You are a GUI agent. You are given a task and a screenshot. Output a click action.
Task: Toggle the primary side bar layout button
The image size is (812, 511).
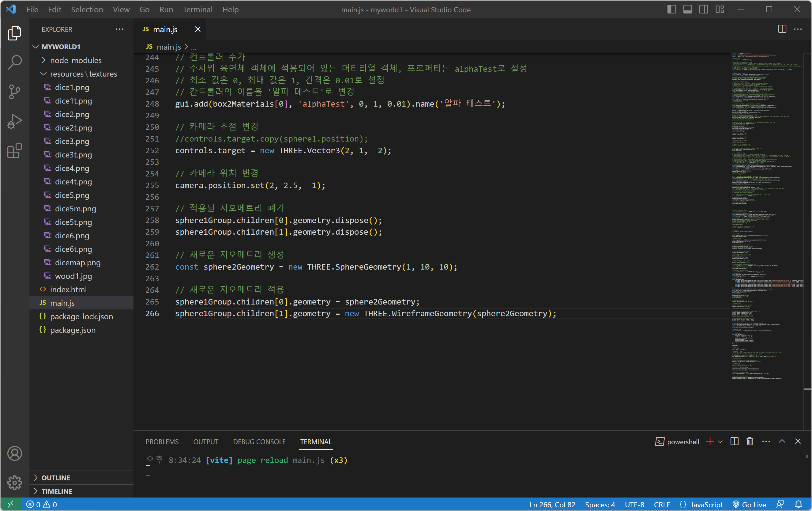[671, 9]
